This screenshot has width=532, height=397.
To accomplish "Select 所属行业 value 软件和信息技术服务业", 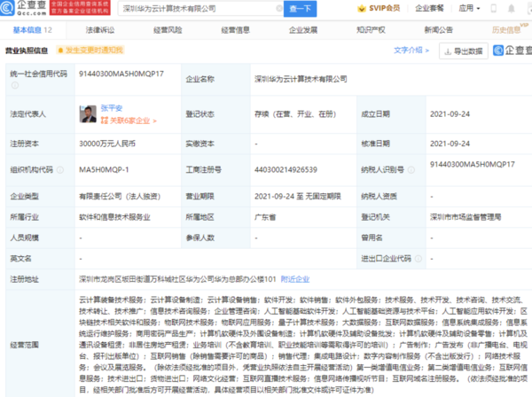I will pyautogui.click(x=114, y=217).
